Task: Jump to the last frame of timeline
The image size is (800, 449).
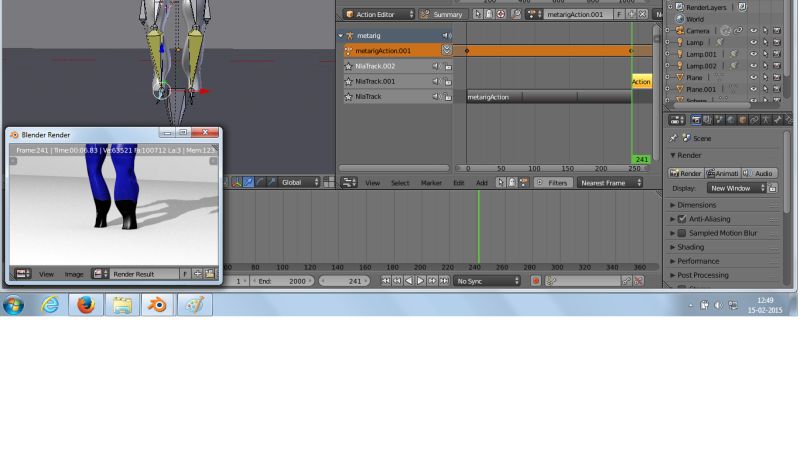Action: pyautogui.click(x=444, y=281)
